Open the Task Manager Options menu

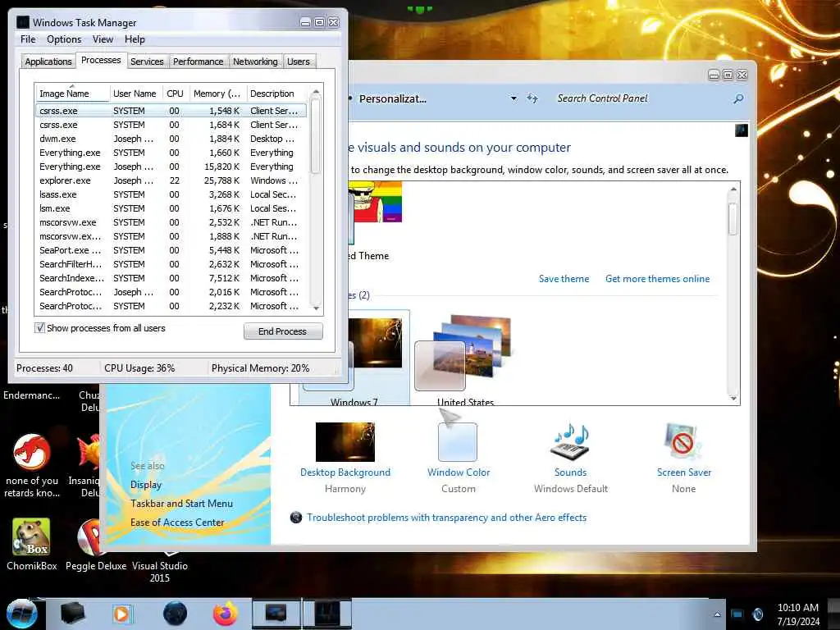click(64, 39)
